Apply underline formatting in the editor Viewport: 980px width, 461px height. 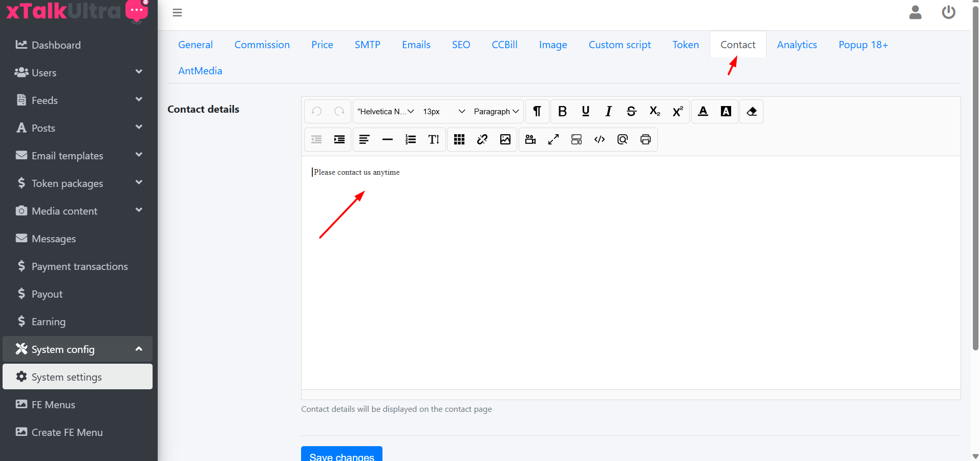pos(585,112)
